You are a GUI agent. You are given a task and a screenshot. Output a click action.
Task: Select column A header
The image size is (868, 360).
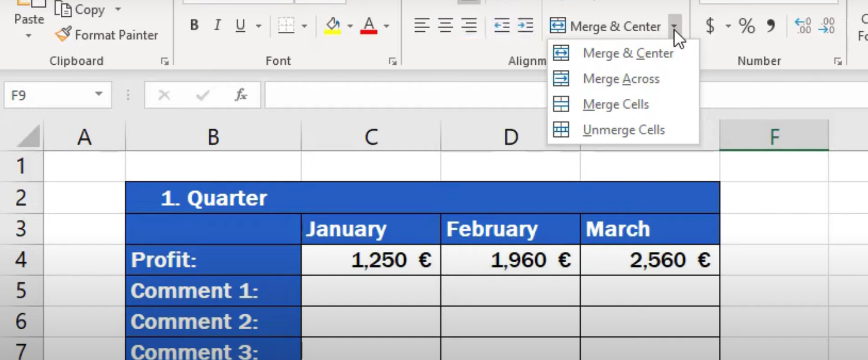(x=84, y=136)
